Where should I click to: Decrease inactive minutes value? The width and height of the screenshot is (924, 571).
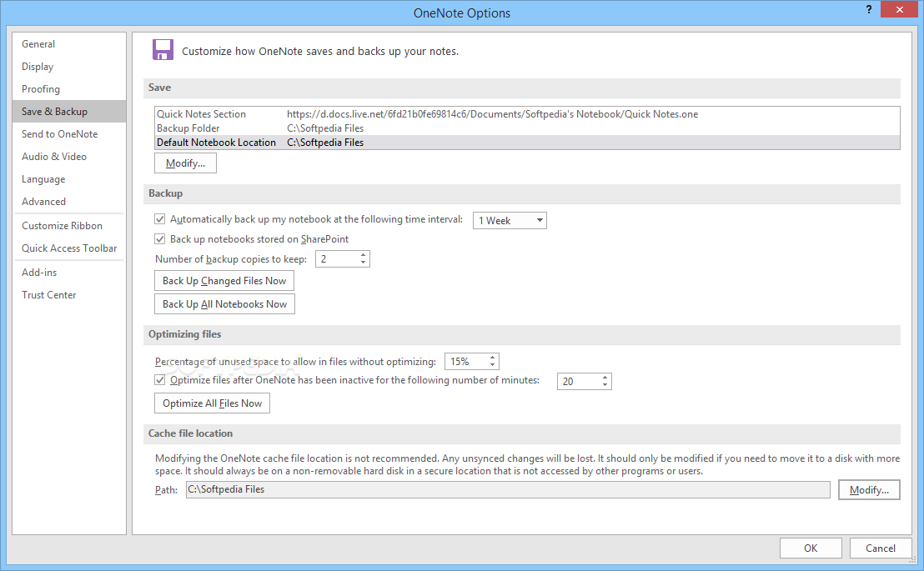(605, 385)
